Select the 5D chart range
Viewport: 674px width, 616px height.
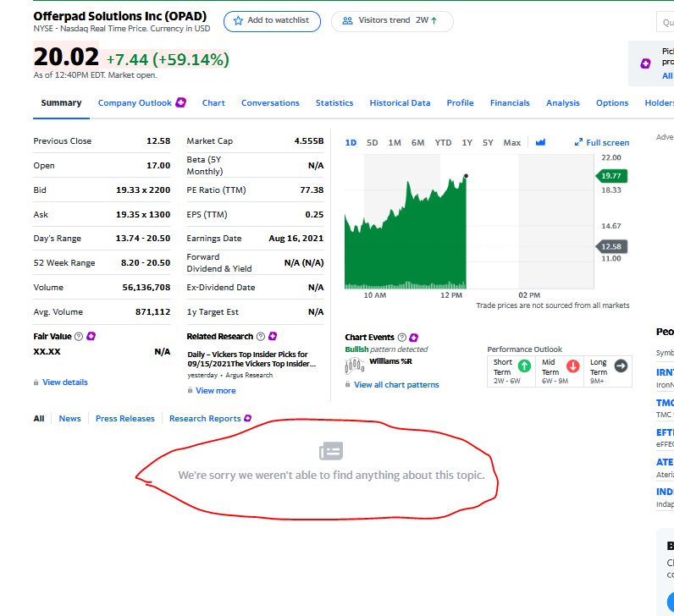(373, 143)
